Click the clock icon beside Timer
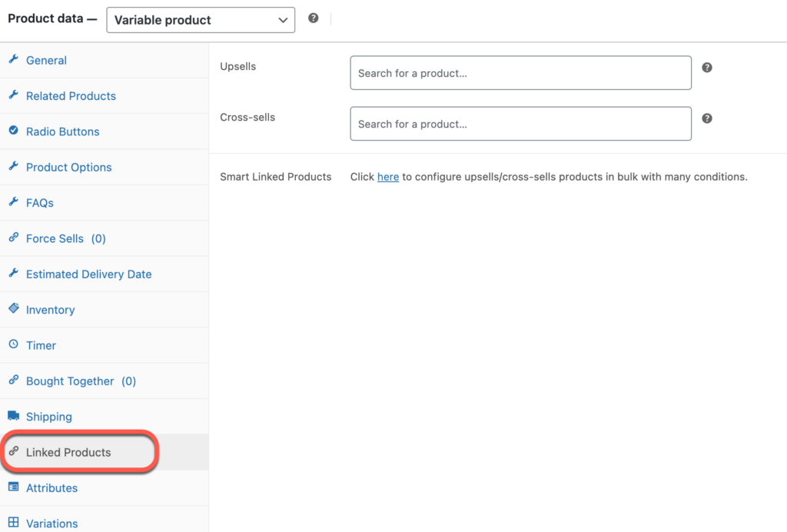787x532 pixels. point(15,345)
